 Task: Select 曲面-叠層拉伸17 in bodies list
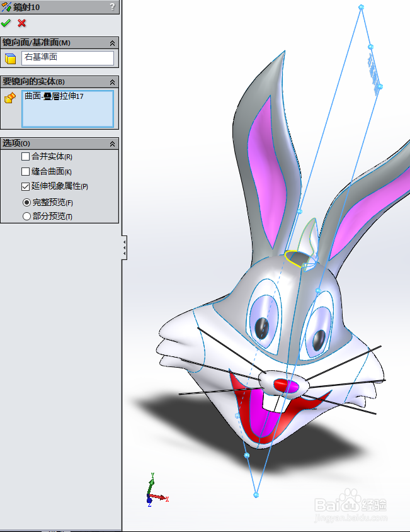(54, 96)
